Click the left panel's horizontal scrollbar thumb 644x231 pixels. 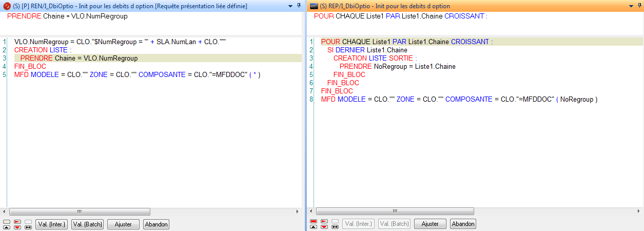tap(80, 211)
